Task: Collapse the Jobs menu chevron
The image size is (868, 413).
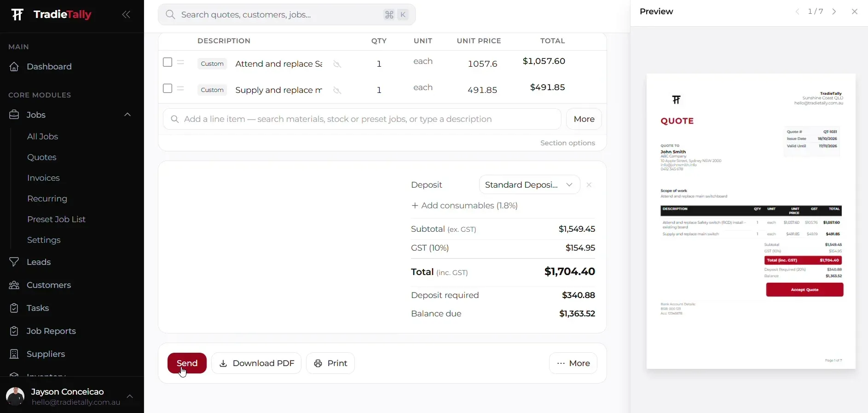Action: point(127,115)
